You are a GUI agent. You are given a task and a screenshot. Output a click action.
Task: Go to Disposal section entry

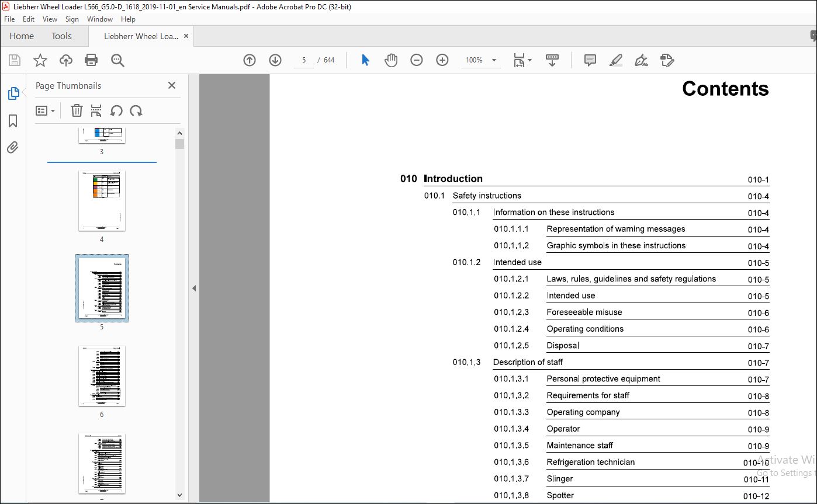(x=563, y=345)
